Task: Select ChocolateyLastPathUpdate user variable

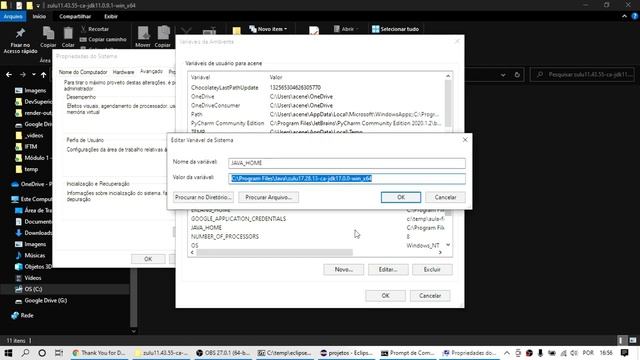Action: pos(317,88)
